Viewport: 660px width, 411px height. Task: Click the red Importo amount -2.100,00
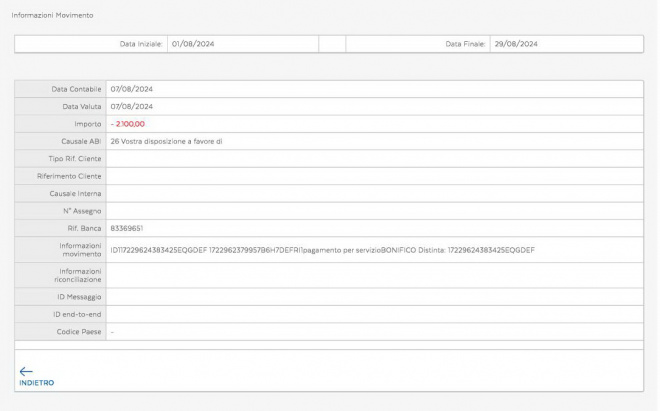pyautogui.click(x=128, y=124)
